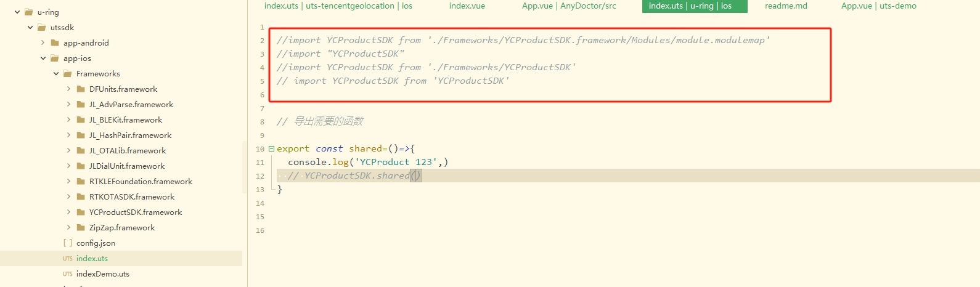Click the DFUnits.framework folder icon
980x287 pixels.
[81, 89]
